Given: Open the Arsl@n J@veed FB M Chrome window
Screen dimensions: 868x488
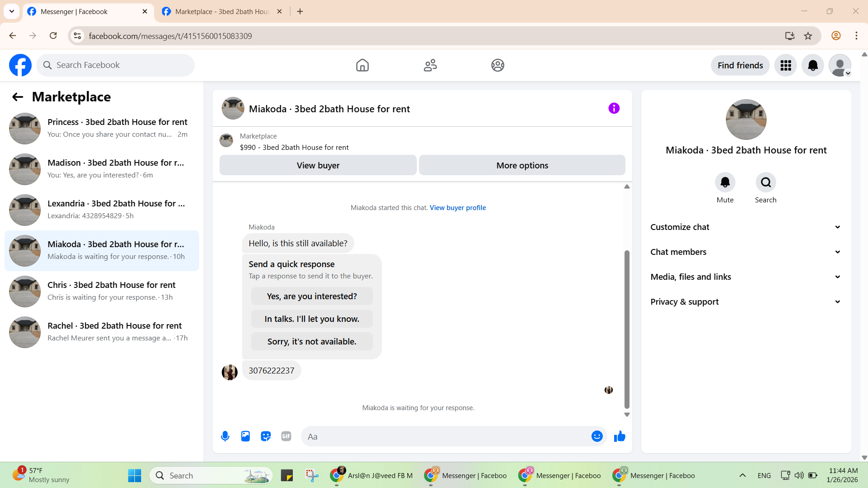Looking at the screenshot, I should pyautogui.click(x=372, y=475).
